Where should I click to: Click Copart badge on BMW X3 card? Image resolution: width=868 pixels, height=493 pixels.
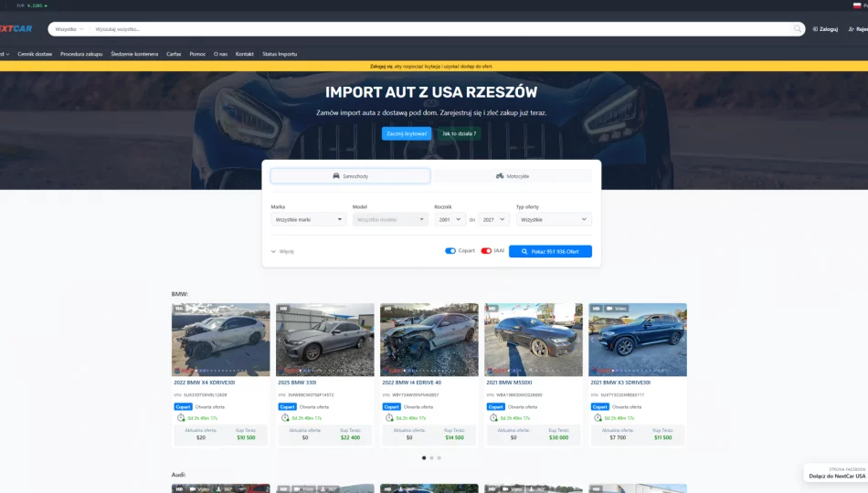[x=600, y=406]
